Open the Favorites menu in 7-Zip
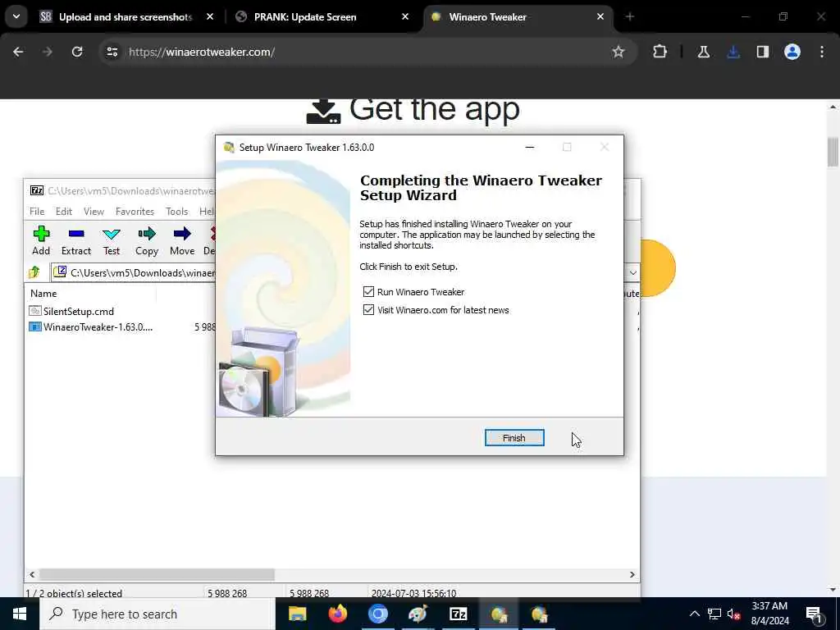This screenshot has height=630, width=840. coord(135,212)
